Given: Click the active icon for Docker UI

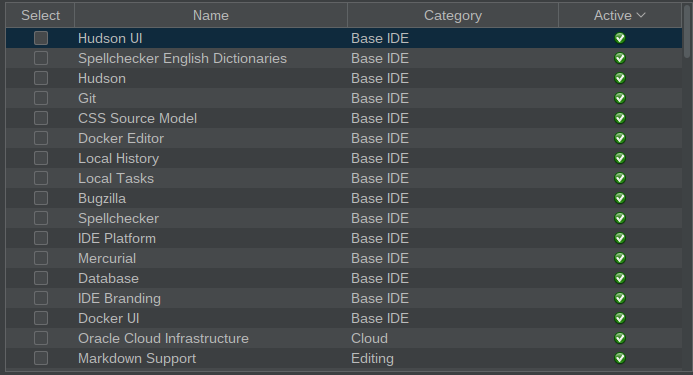Looking at the screenshot, I should click(x=620, y=318).
